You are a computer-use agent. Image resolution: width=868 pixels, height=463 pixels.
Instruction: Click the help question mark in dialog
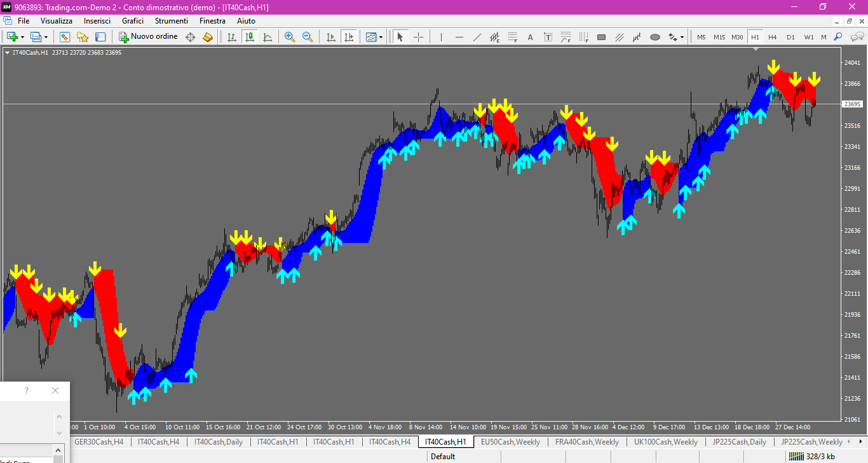(x=26, y=390)
